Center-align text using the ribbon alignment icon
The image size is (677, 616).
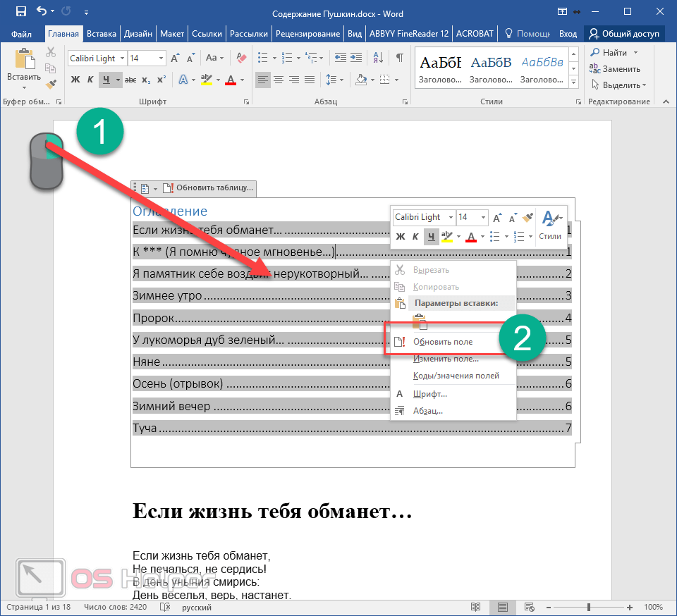279,80
